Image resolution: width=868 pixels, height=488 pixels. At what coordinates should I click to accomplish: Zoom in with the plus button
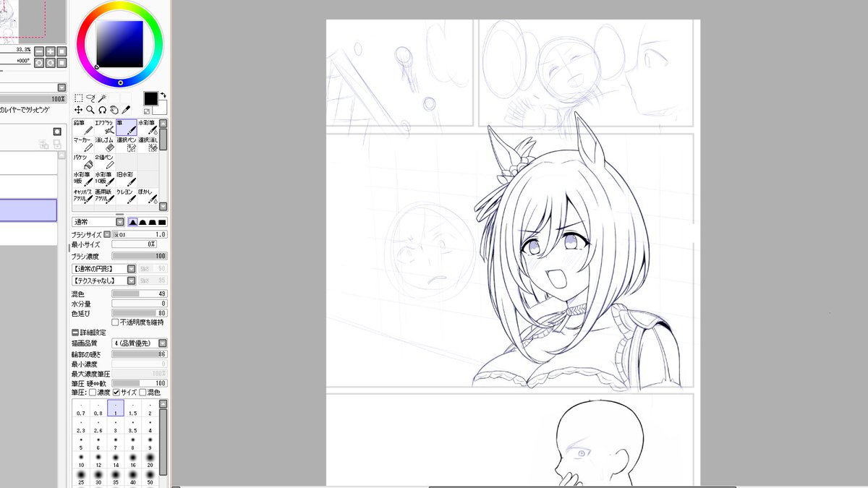[x=51, y=51]
